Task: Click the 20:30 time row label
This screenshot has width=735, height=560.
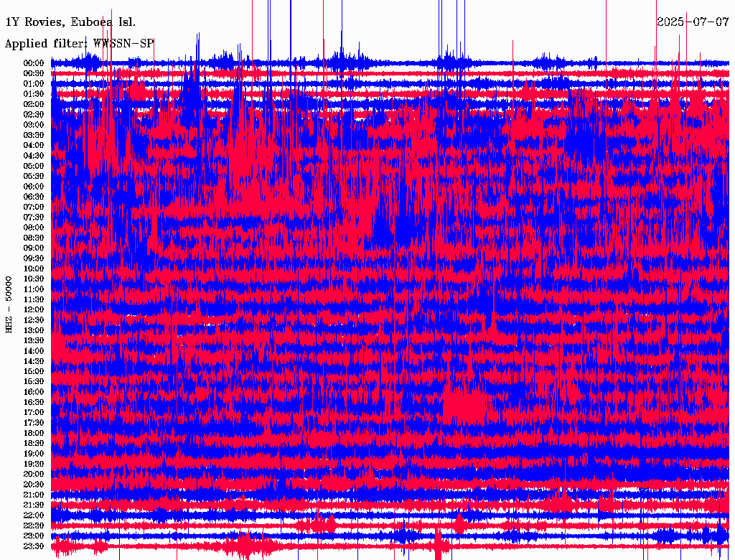Action: (x=34, y=484)
